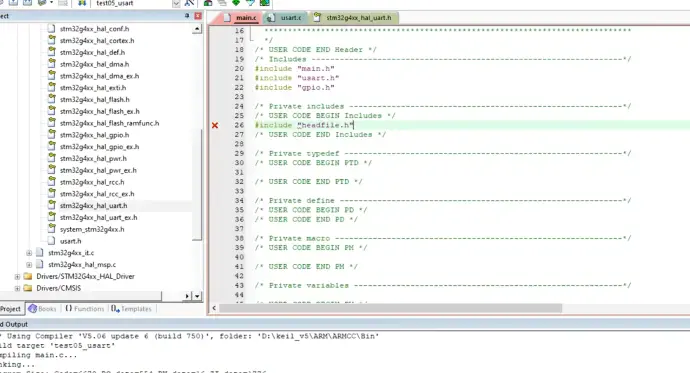
Task: Select stm32g4xx_hal_def.h in the tree
Action: 92,52
